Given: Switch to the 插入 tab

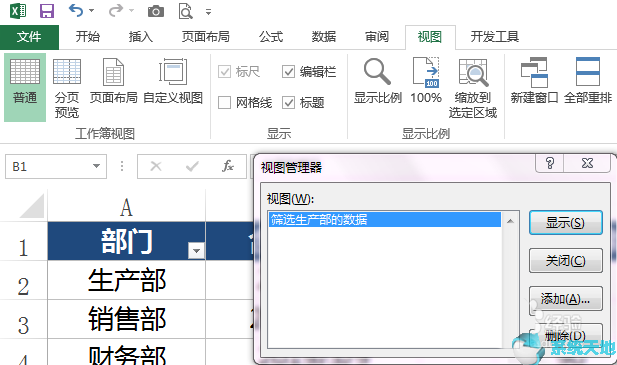Looking at the screenshot, I should click(x=140, y=37).
